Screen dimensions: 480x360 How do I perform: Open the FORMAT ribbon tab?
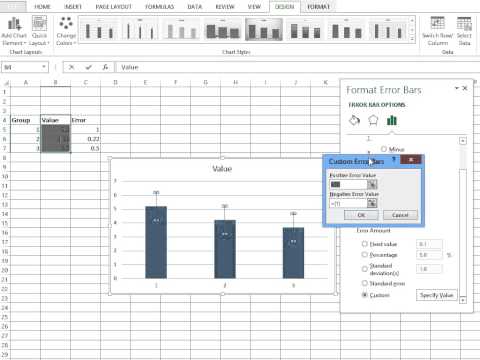pos(318,7)
